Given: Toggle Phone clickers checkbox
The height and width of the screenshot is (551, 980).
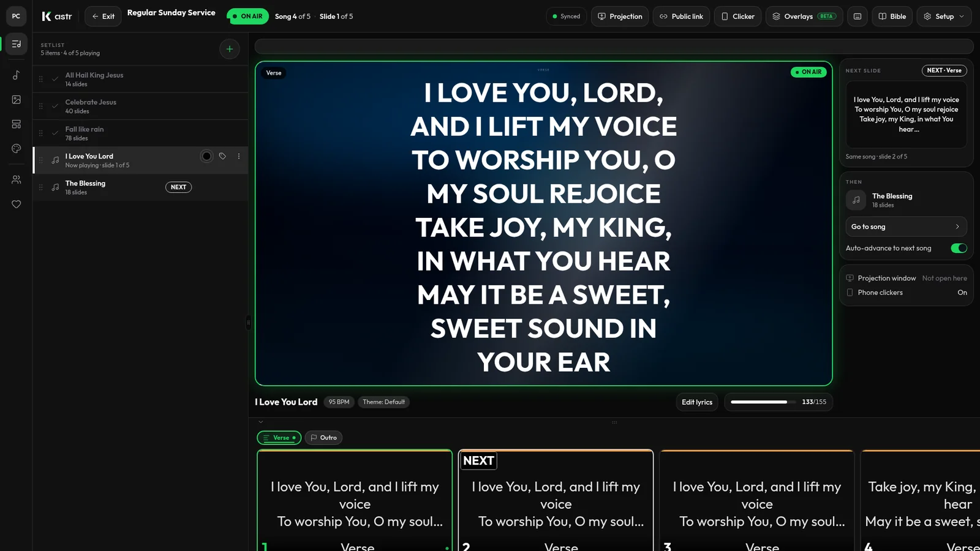Looking at the screenshot, I should tap(850, 293).
